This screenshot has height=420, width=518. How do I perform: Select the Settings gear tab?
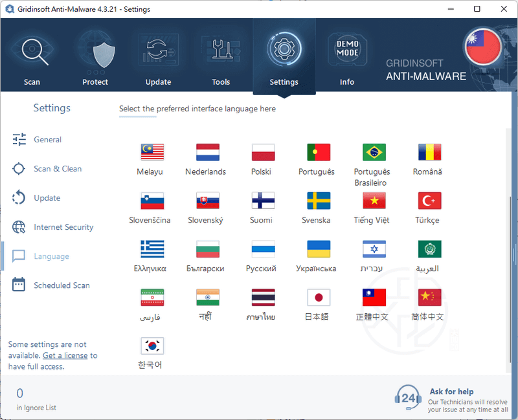point(284,56)
